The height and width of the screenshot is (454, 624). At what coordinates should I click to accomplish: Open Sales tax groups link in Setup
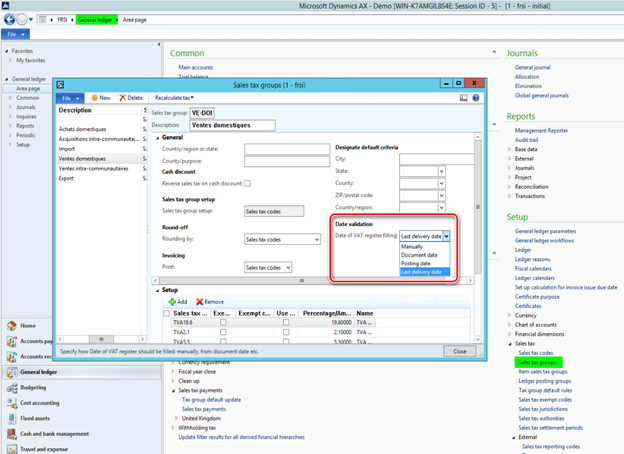tap(537, 362)
